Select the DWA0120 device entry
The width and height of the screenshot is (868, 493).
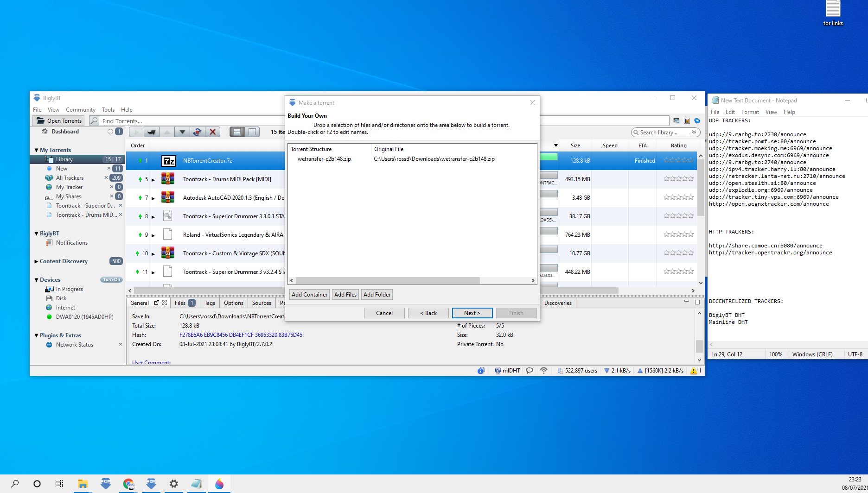click(84, 317)
